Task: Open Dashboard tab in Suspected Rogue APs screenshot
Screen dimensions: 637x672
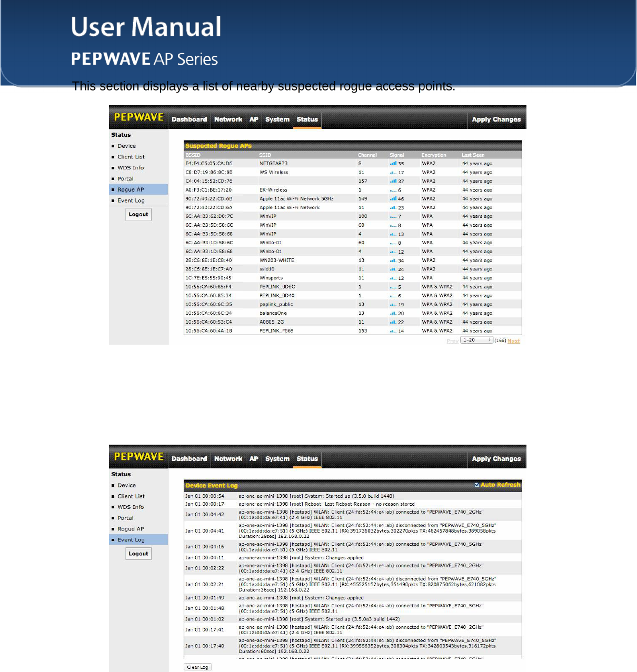Action: click(x=189, y=119)
